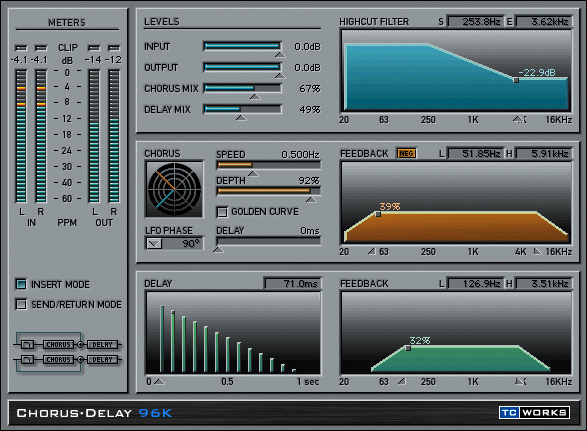Click the chorus DEPTH slider handle
The height and width of the screenshot is (431, 587).
(x=311, y=200)
